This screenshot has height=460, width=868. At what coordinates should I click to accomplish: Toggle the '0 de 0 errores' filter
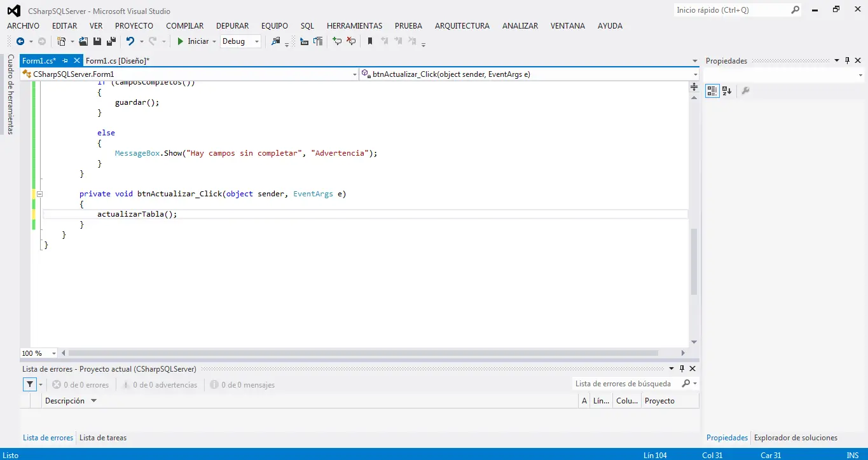pos(81,384)
